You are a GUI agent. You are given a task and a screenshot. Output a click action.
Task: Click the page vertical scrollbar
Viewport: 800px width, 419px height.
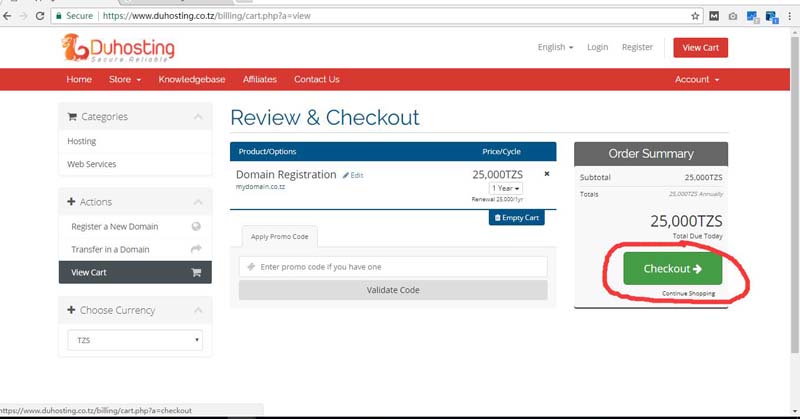795,194
